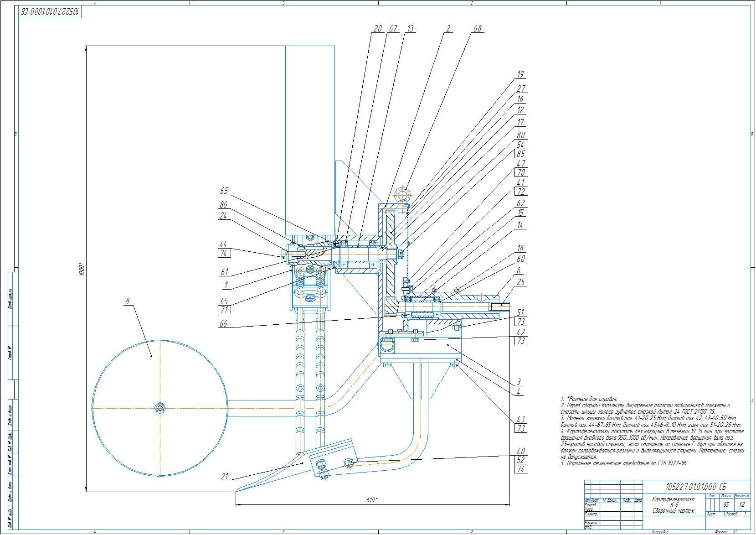Click part callout number 3
This screenshot has height=535, width=756.
(x=518, y=382)
